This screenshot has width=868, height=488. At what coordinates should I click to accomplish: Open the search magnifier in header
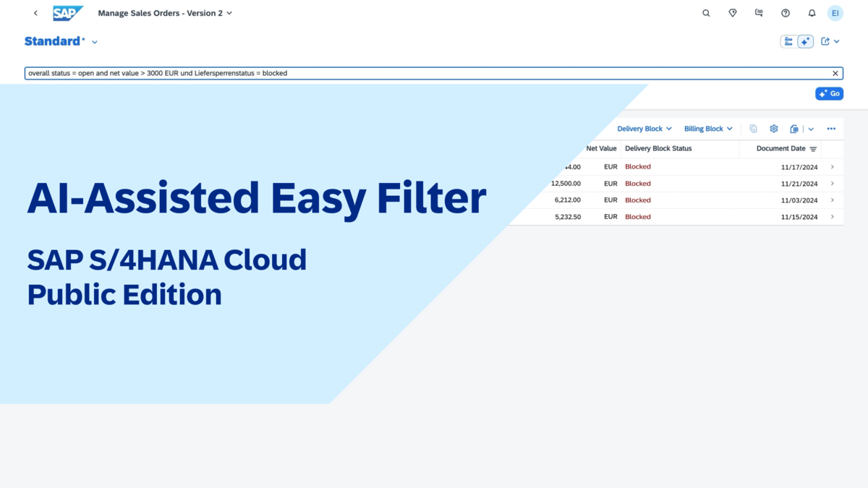point(706,13)
